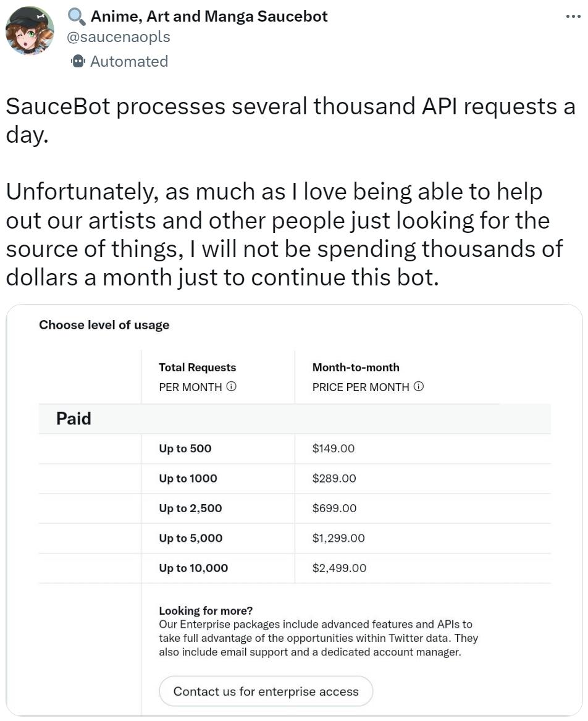Click the Automated bot icon

coord(78,61)
